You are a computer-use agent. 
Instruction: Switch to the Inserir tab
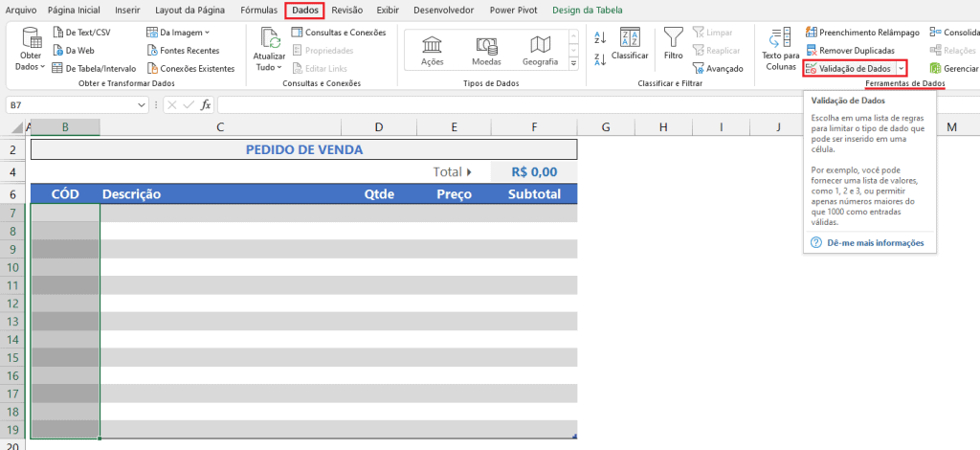point(127,10)
